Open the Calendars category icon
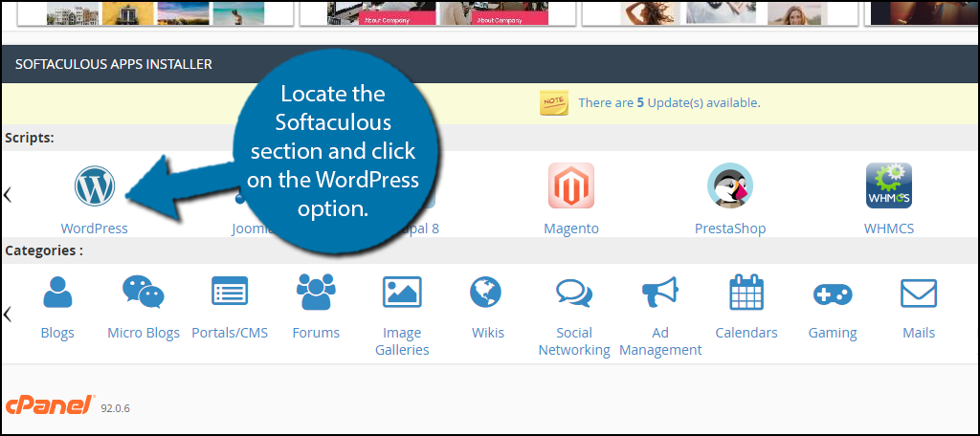 [746, 293]
